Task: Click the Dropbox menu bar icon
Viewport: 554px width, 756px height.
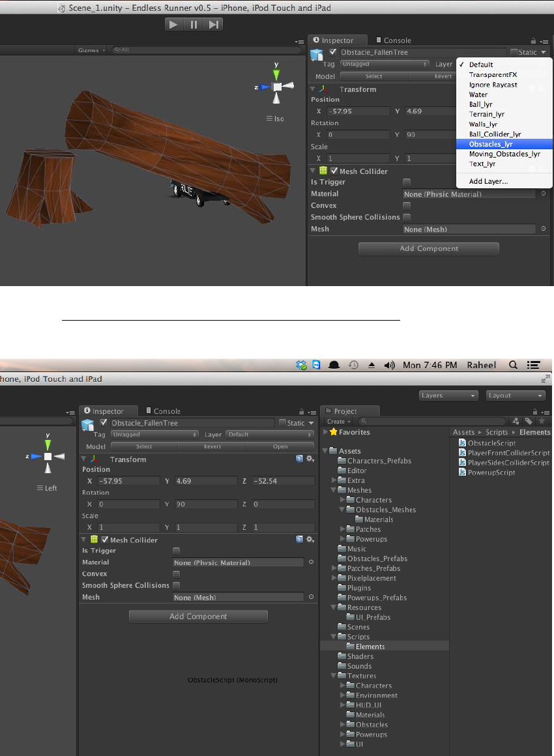Action: tap(301, 366)
